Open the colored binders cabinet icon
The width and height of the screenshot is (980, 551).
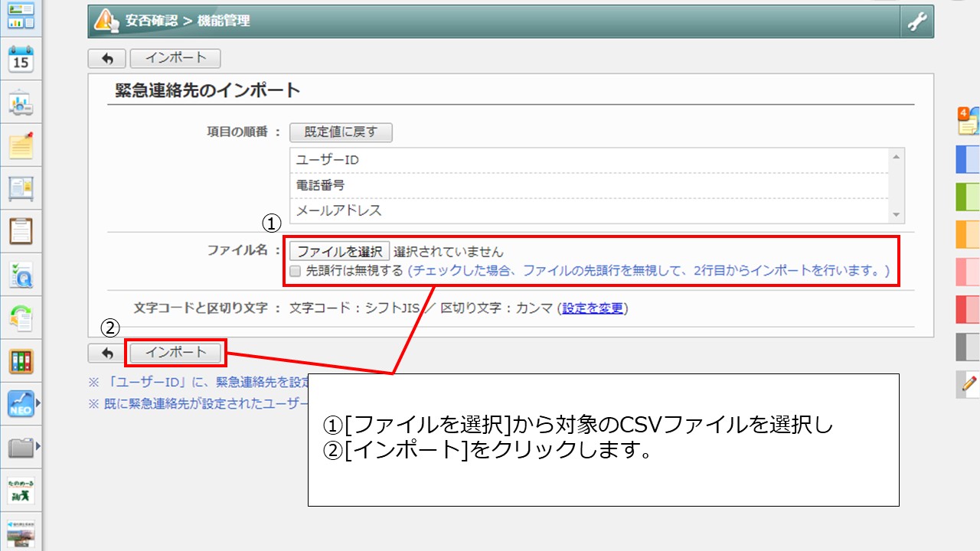tap(21, 361)
